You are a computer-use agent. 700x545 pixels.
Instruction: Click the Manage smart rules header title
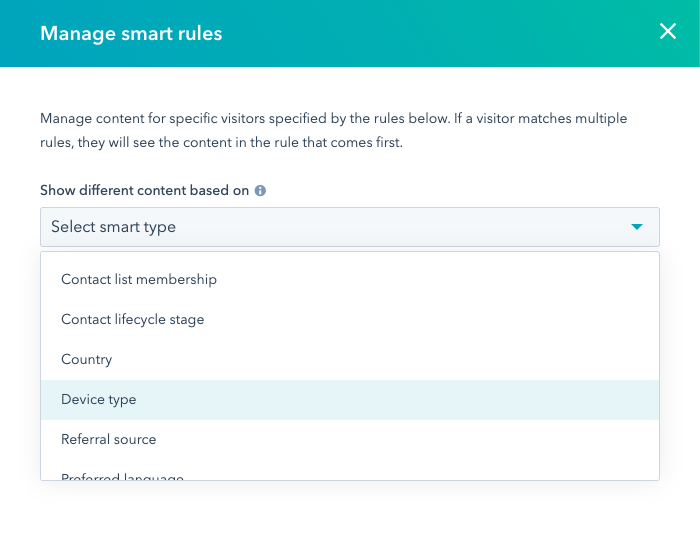coord(131,34)
